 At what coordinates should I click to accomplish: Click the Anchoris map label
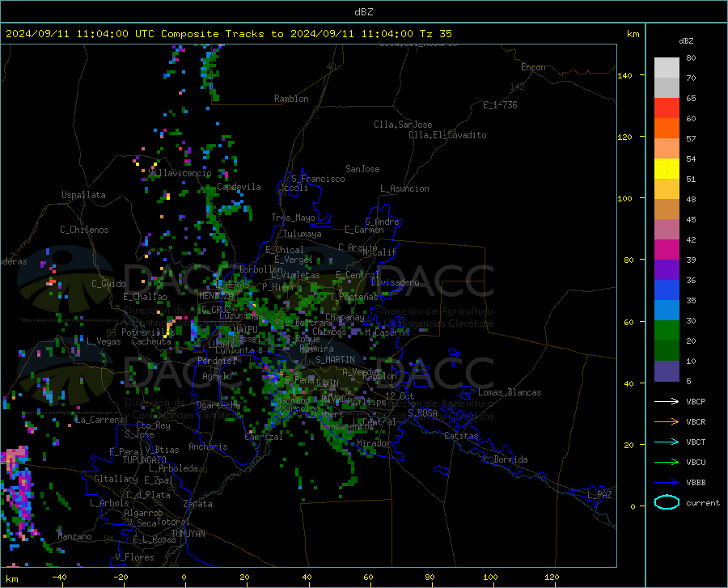(x=208, y=446)
